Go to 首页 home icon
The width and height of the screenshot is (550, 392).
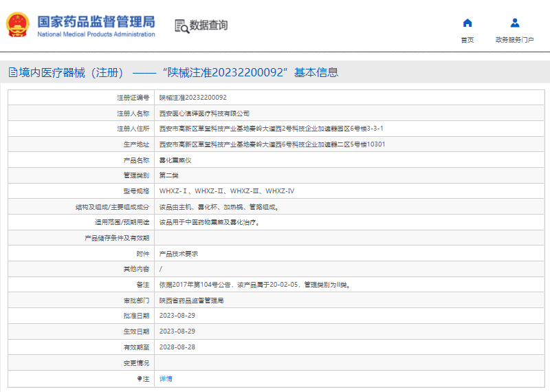click(x=467, y=23)
